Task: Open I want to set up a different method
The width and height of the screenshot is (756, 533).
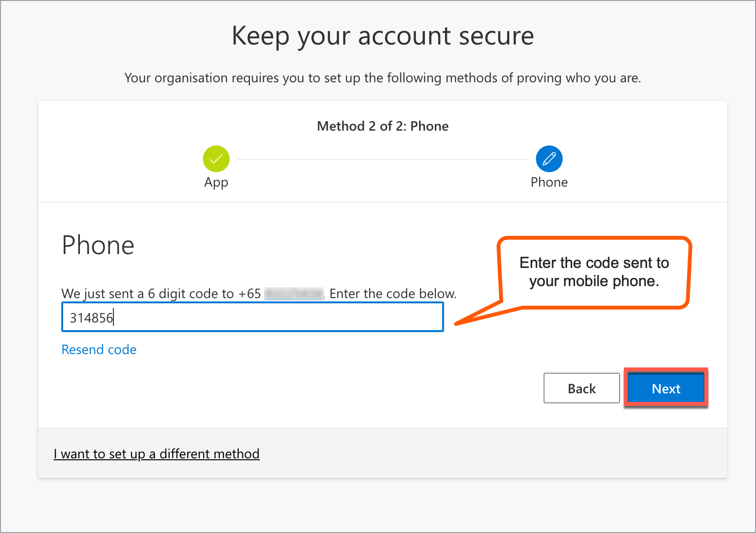Action: coord(156,454)
